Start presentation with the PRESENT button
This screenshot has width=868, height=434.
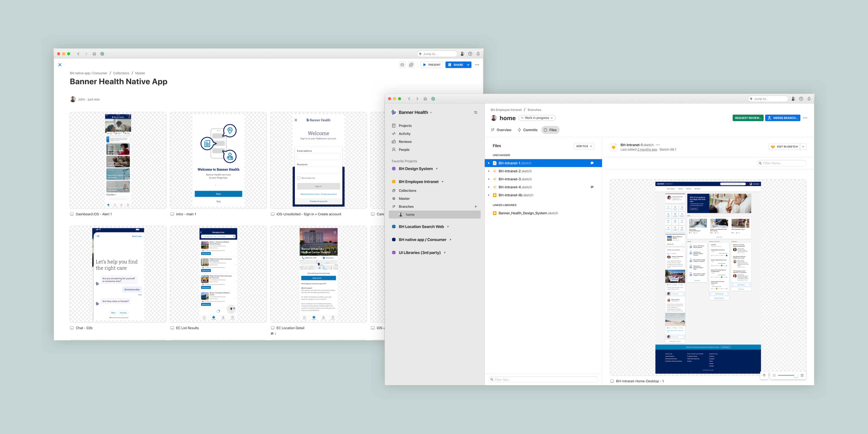432,65
